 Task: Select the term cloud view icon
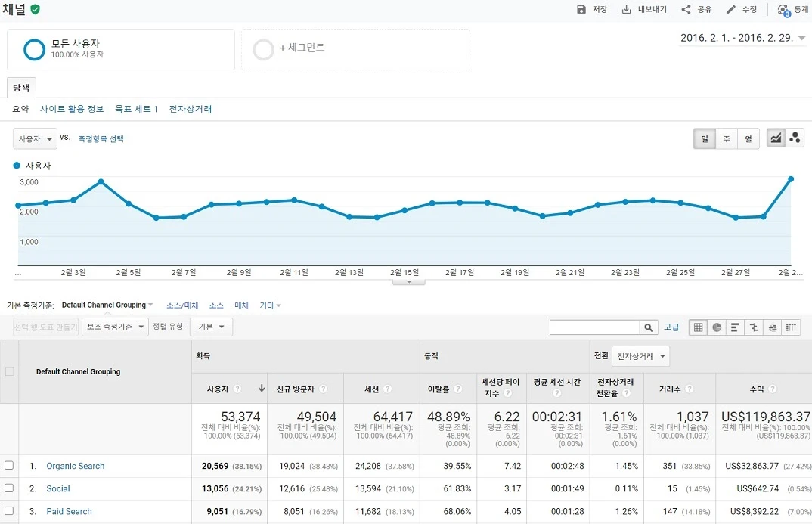(773, 327)
